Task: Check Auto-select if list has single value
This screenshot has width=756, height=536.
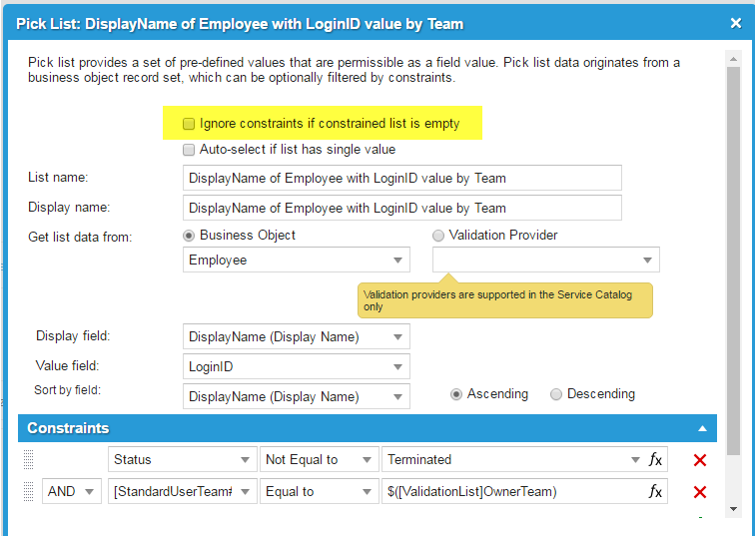Action: (x=189, y=150)
